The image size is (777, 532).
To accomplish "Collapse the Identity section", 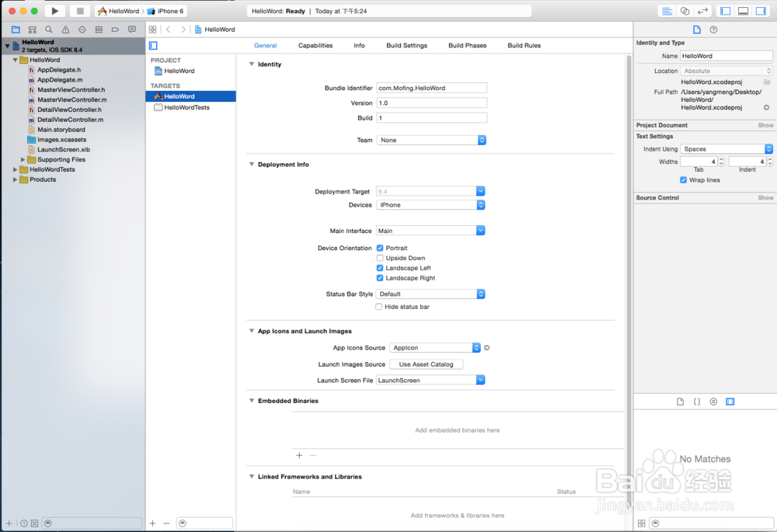I will tap(251, 64).
